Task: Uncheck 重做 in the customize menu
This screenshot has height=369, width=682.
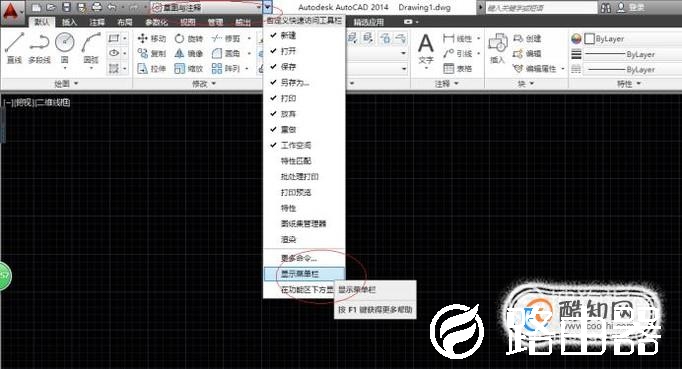Action: (304, 129)
